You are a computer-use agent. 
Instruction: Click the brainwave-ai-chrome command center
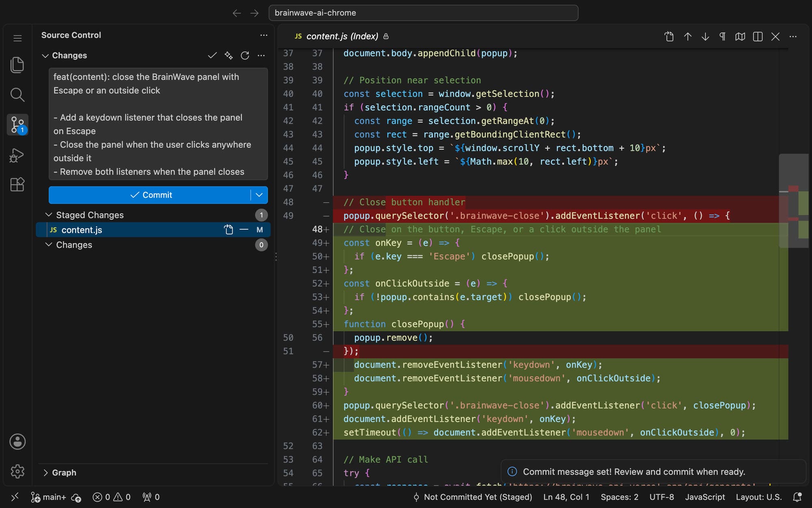pos(423,13)
